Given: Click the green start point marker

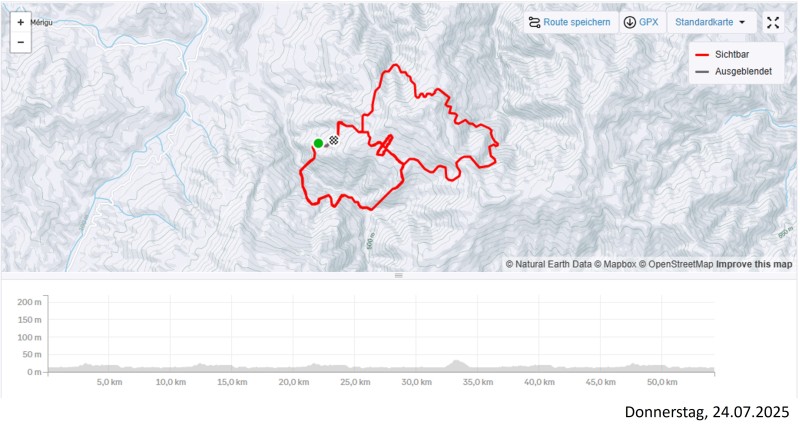Looking at the screenshot, I should pos(318,143).
